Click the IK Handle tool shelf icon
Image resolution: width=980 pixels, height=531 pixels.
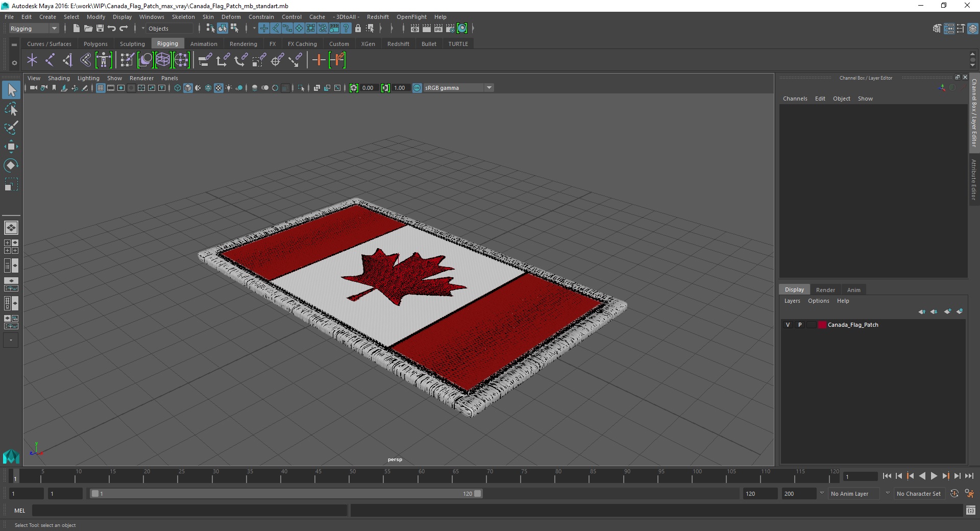coord(68,60)
